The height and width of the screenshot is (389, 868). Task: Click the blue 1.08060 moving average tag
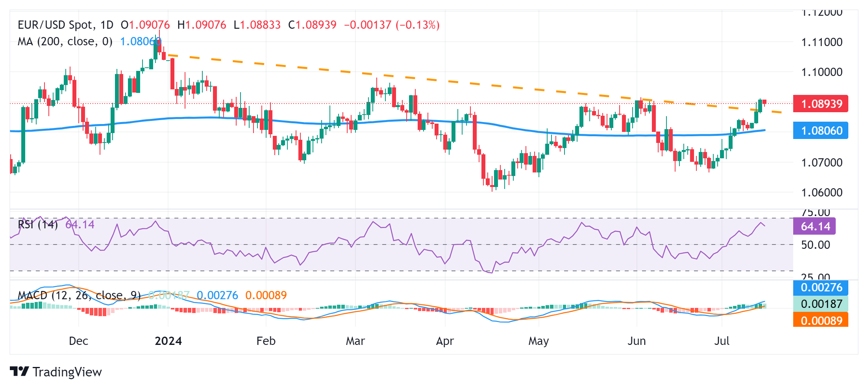point(820,131)
